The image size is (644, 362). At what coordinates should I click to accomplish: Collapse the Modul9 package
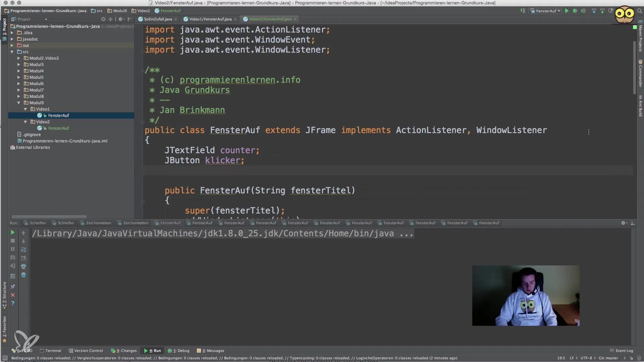click(x=19, y=103)
